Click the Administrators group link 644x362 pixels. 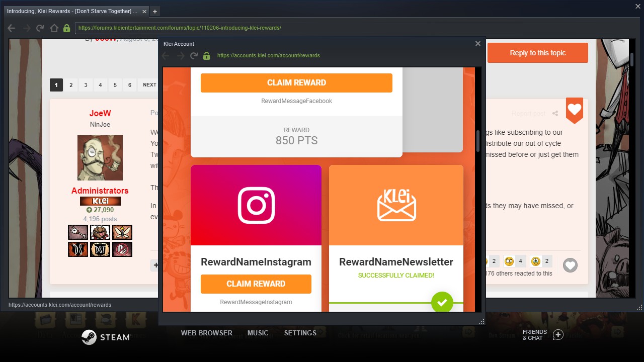click(100, 191)
